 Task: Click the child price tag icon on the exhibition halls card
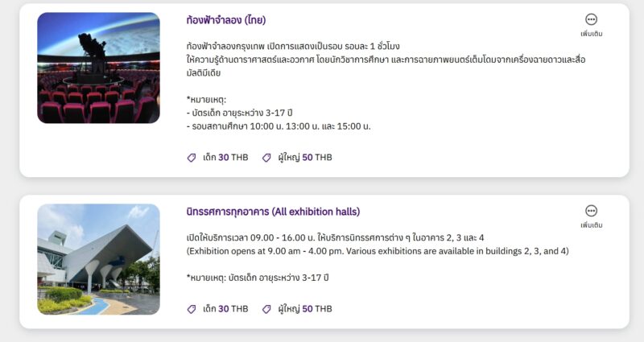tap(192, 309)
